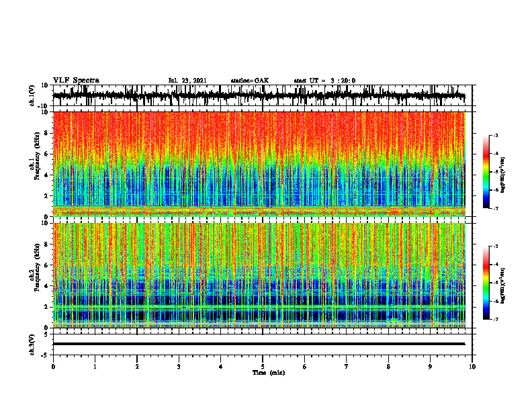Click inside the ch.2 spectrogram panel
This screenshot has height=411, width=532.
pos(259,275)
